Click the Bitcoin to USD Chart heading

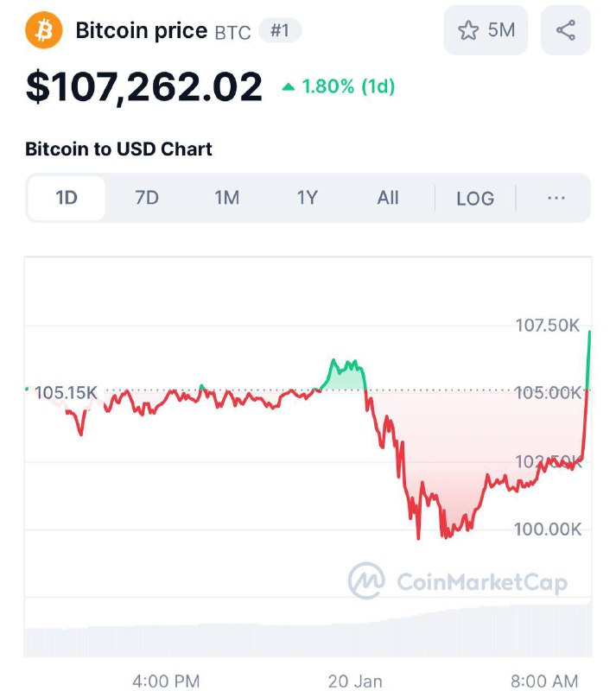point(118,149)
